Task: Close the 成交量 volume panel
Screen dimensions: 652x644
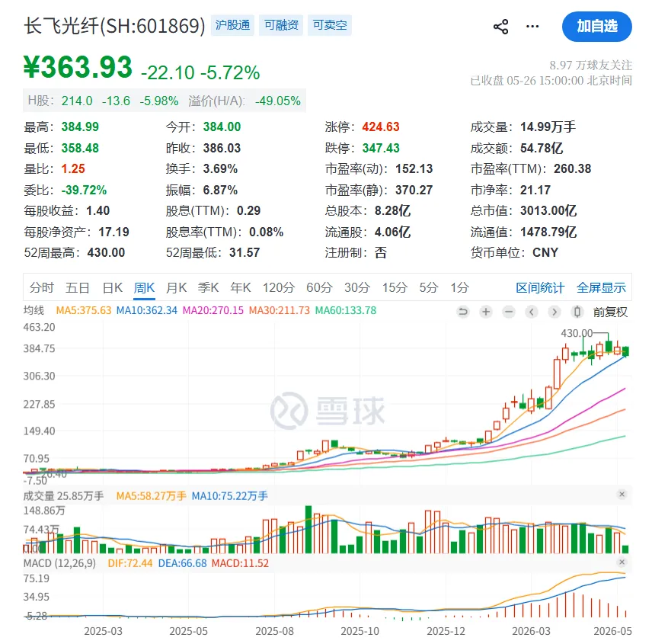Action: (622, 494)
